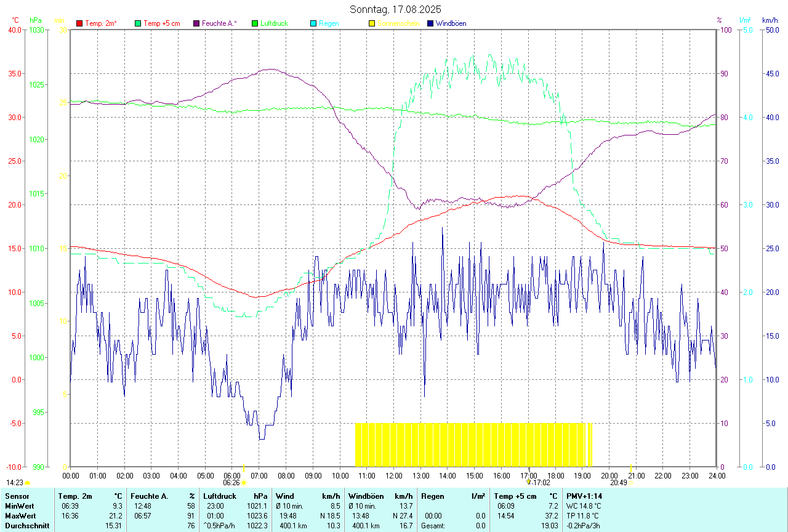
Task: Click the Sensor column header in the table
Action: click(x=17, y=496)
